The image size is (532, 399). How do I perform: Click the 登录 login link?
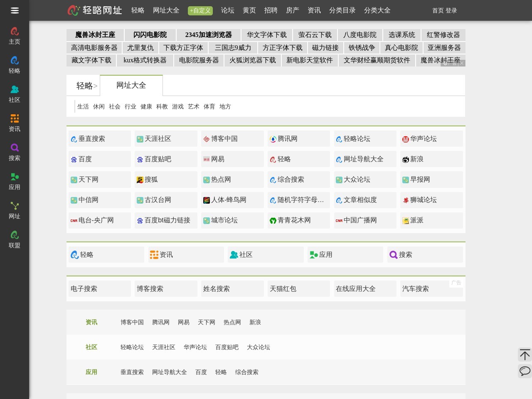(x=451, y=11)
